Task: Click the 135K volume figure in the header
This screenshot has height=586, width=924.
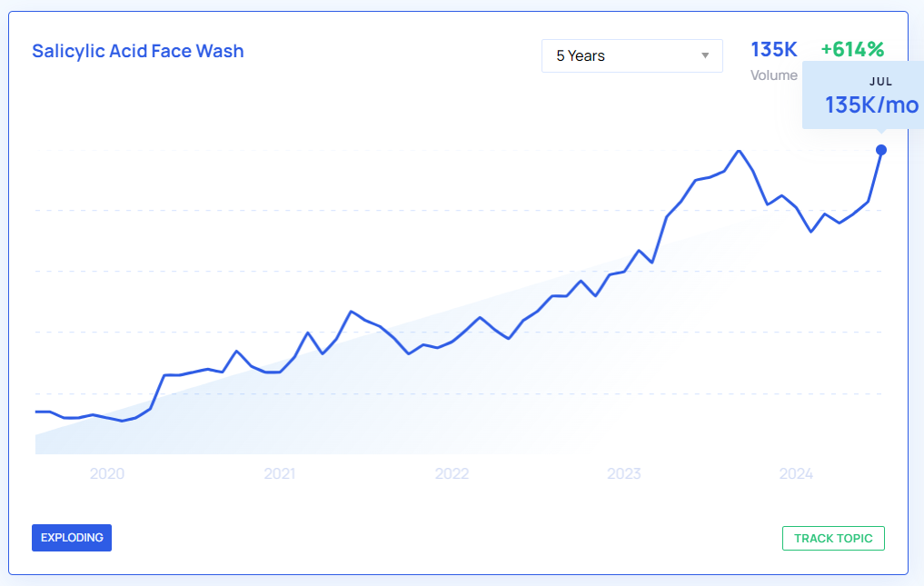Action: pyautogui.click(x=774, y=50)
